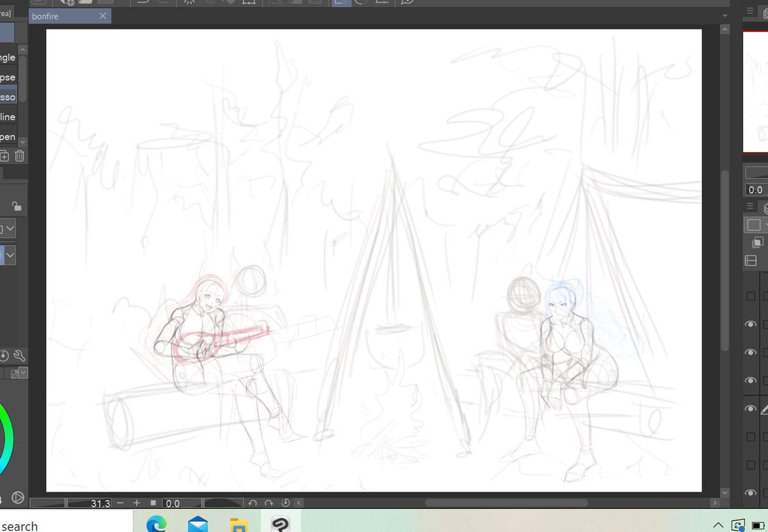
Task: Click the dashed-square-over-layer icon
Action: click(x=758, y=242)
